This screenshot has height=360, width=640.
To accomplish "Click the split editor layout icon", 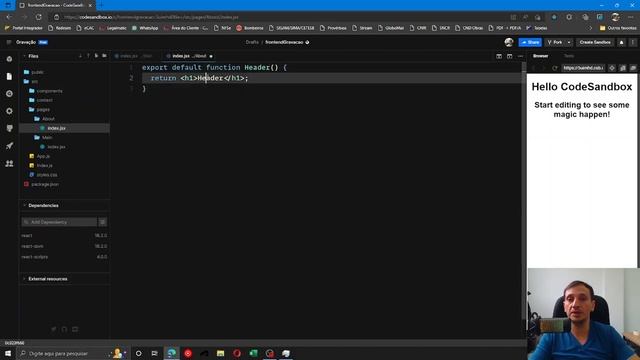I will 499,56.
